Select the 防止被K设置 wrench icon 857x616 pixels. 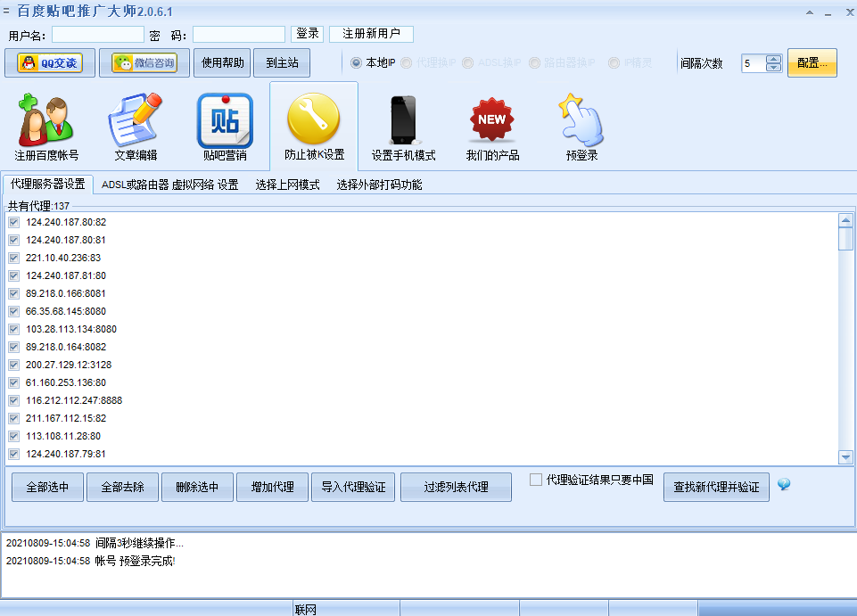pyautogui.click(x=314, y=127)
